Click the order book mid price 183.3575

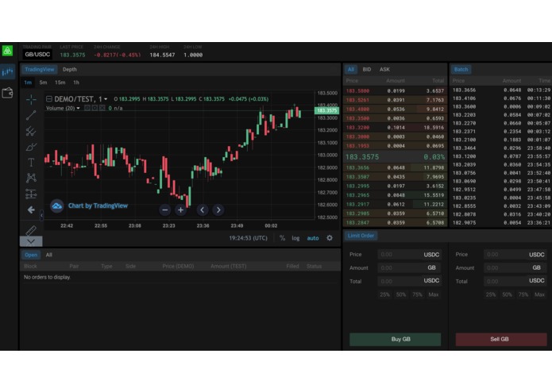(362, 157)
